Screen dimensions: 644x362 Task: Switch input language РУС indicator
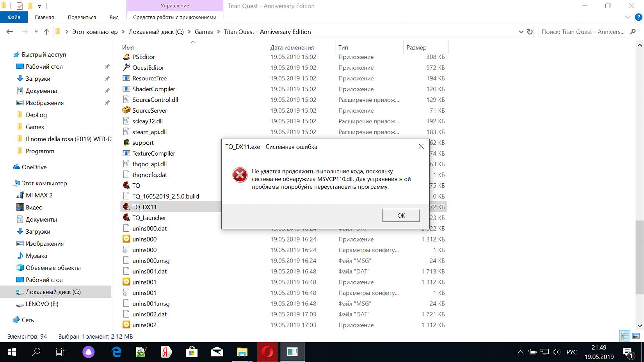(571, 352)
